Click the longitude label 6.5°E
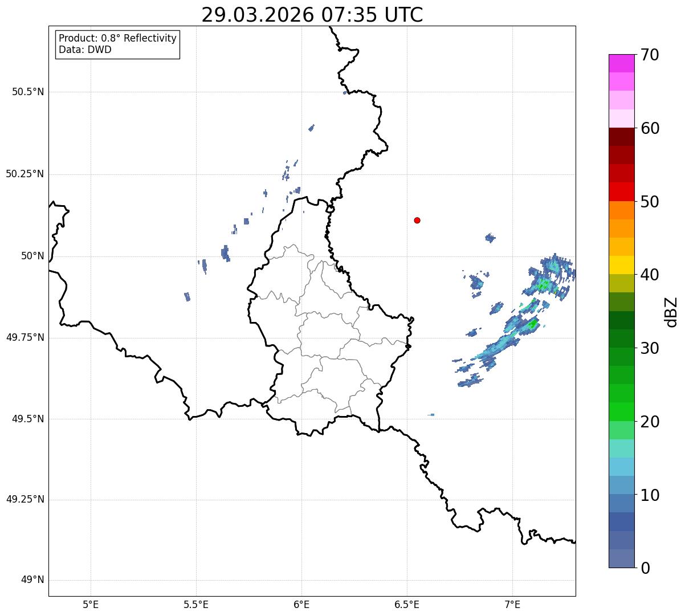Image resolution: width=685 pixels, height=616 pixels. point(407,604)
